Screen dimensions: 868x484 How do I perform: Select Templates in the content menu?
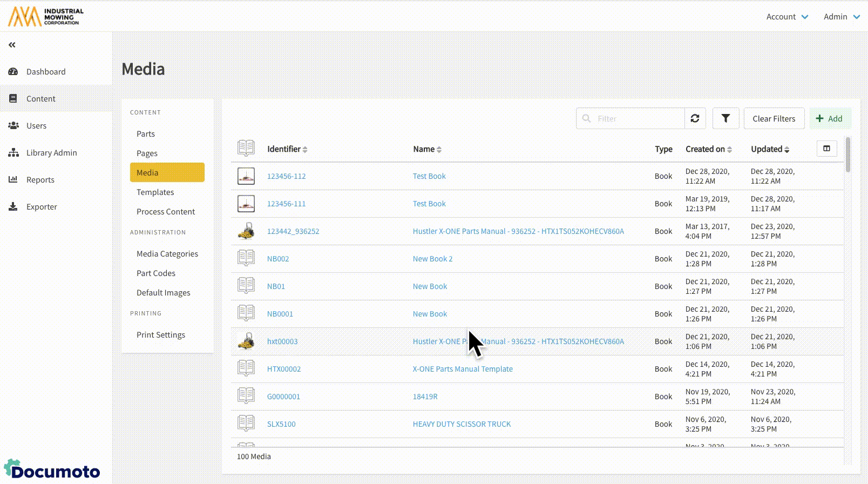point(155,192)
